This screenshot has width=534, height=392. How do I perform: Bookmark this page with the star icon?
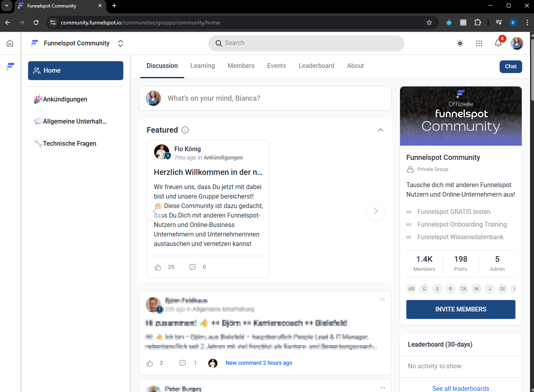tap(429, 23)
